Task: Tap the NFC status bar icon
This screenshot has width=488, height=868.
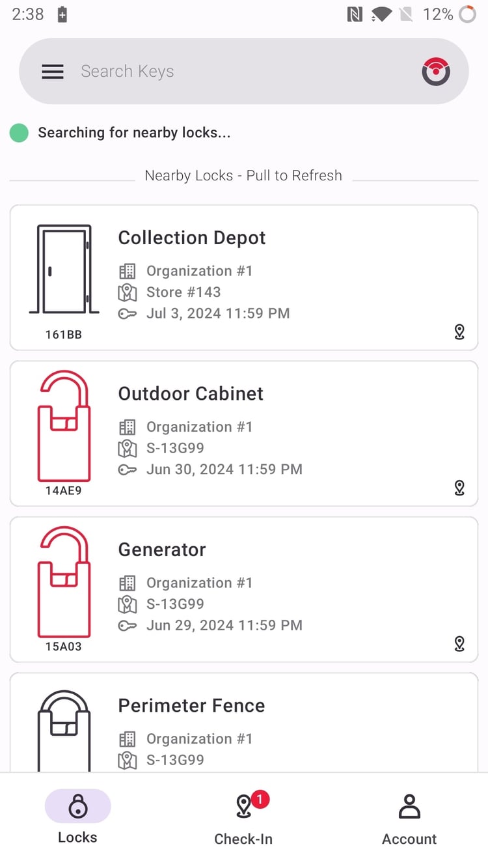Action: pos(355,14)
